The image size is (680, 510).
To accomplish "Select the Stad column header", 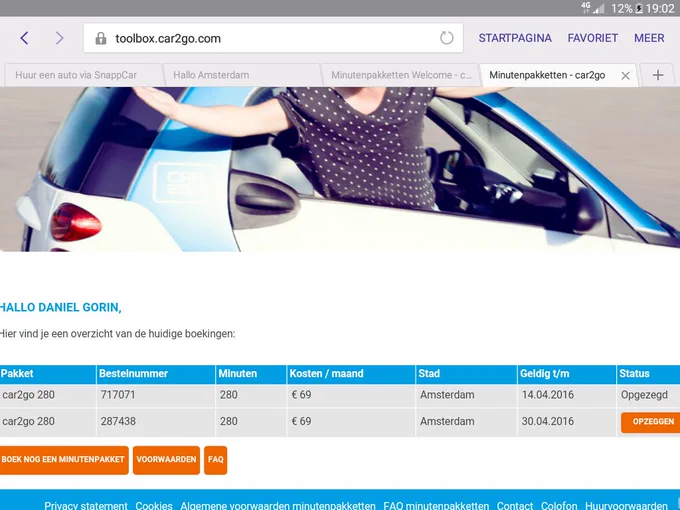I will pyautogui.click(x=466, y=374).
